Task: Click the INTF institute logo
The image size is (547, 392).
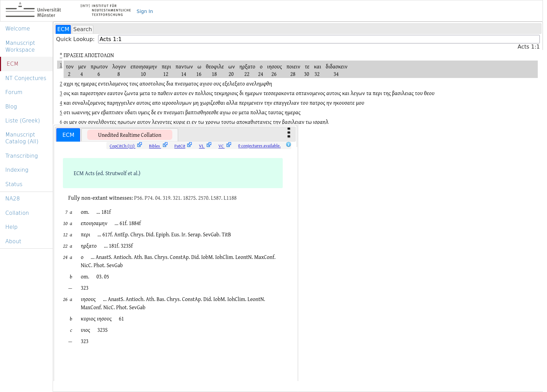Action: (106, 10)
